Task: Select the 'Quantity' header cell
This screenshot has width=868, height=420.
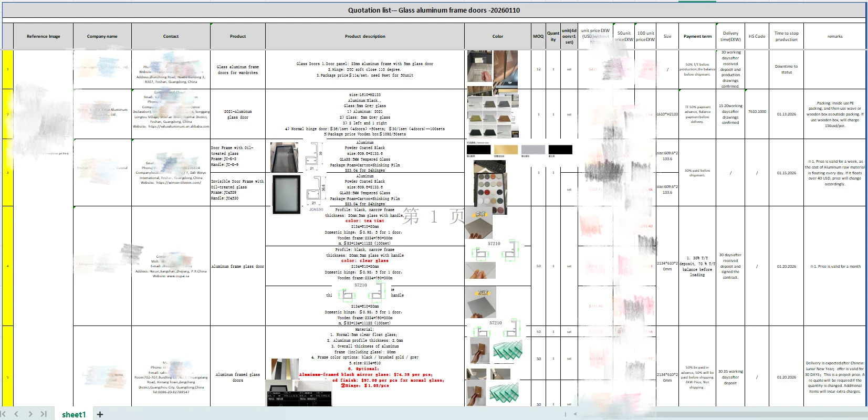Action: [553, 36]
